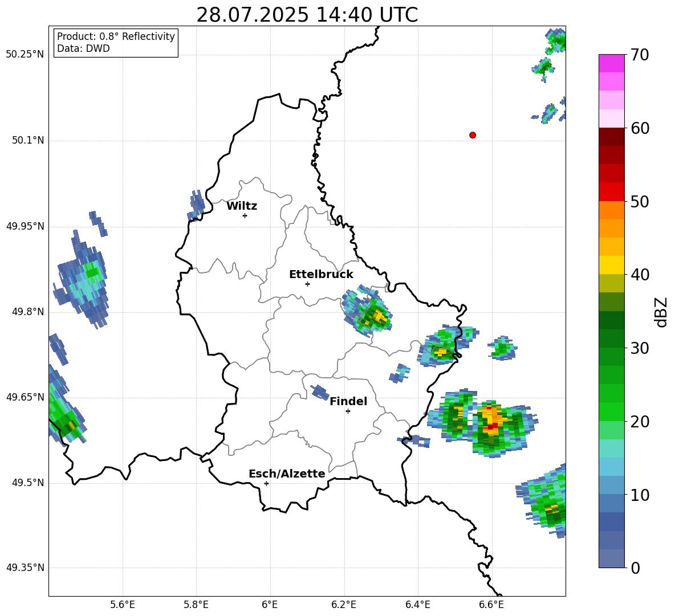675x616 pixels.
Task: Click the "Product: 0.8° Reflectivity" text
Action: pyautogui.click(x=116, y=36)
